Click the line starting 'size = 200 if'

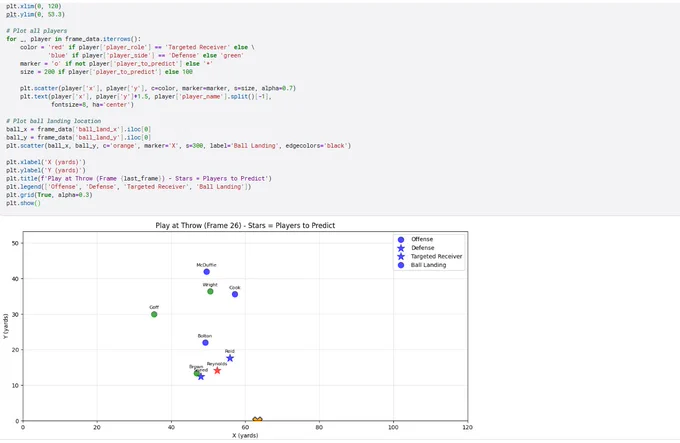[x=106, y=72]
